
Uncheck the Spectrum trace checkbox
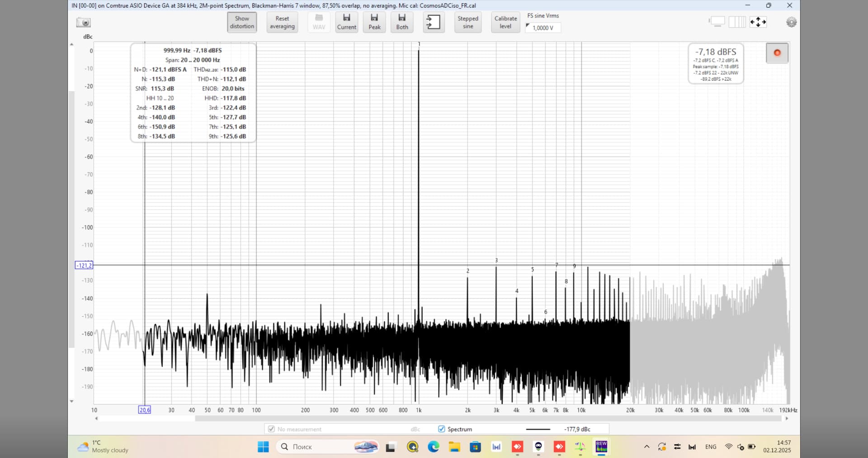[442, 429]
